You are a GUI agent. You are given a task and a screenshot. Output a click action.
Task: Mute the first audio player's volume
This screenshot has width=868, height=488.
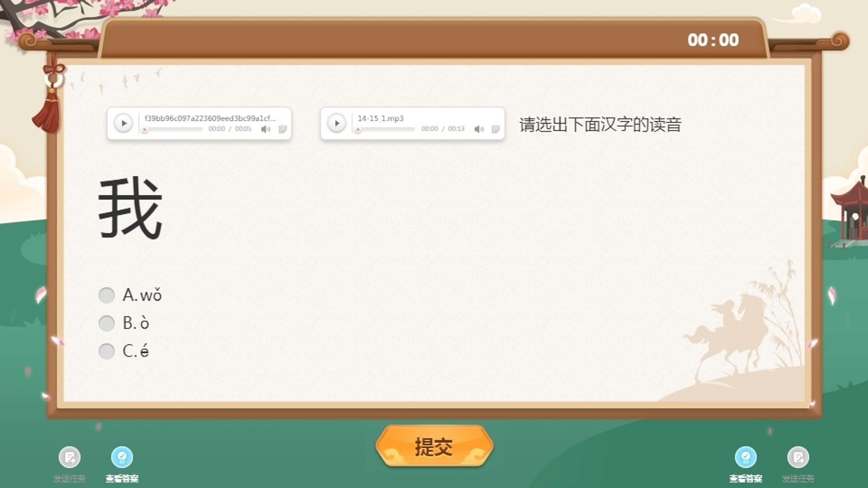click(x=266, y=129)
